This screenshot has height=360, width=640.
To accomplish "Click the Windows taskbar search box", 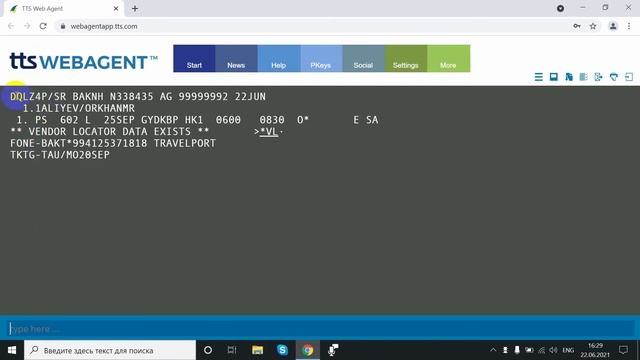I will [x=110, y=350].
